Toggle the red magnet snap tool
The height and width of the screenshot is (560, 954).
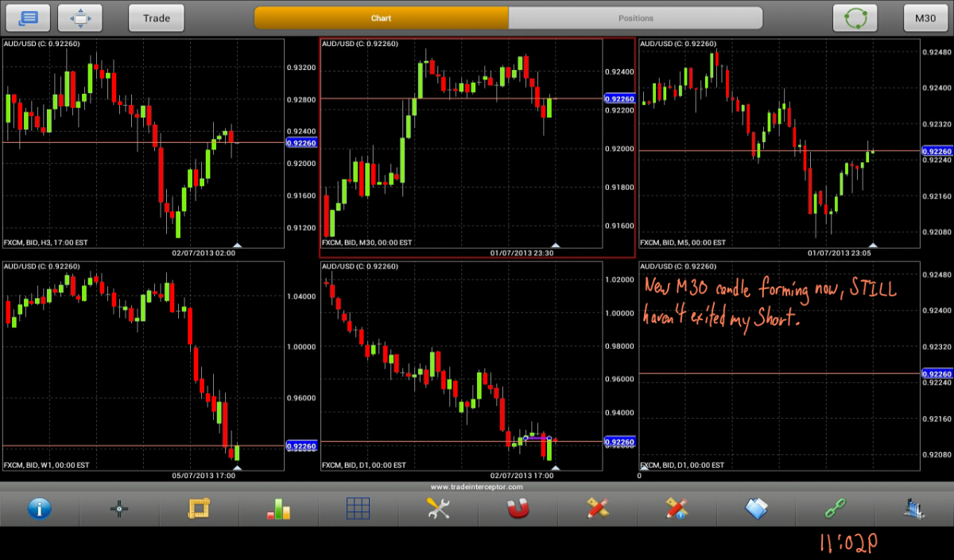(x=518, y=508)
